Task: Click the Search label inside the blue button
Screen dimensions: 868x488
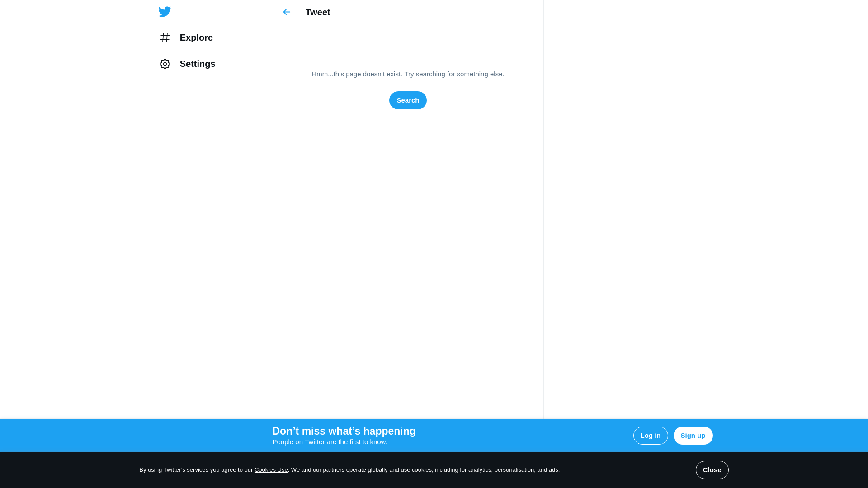Action: point(408,100)
